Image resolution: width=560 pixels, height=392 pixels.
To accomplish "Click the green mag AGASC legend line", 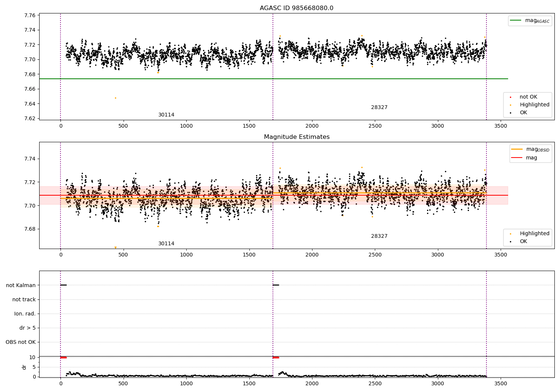I will tap(516, 21).
